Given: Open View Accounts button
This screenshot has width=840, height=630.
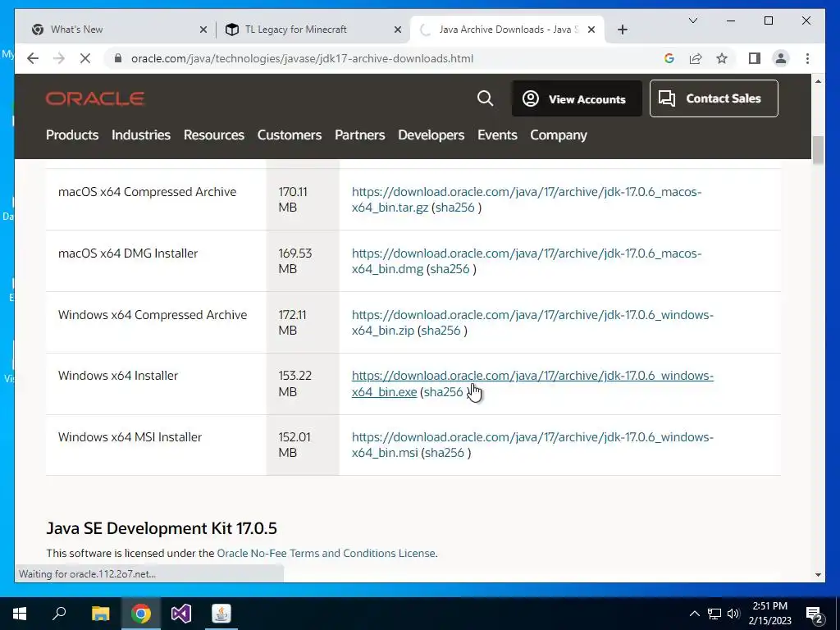Looking at the screenshot, I should coord(577,98).
